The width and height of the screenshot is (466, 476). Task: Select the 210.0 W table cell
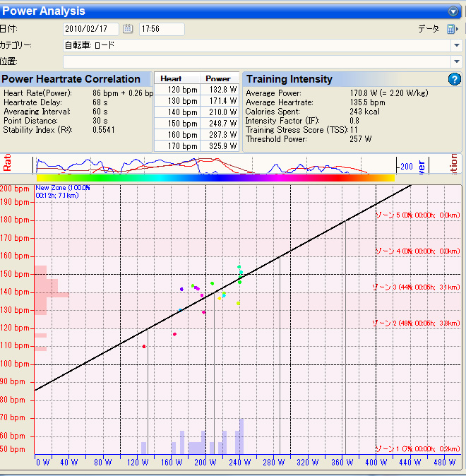(219, 112)
